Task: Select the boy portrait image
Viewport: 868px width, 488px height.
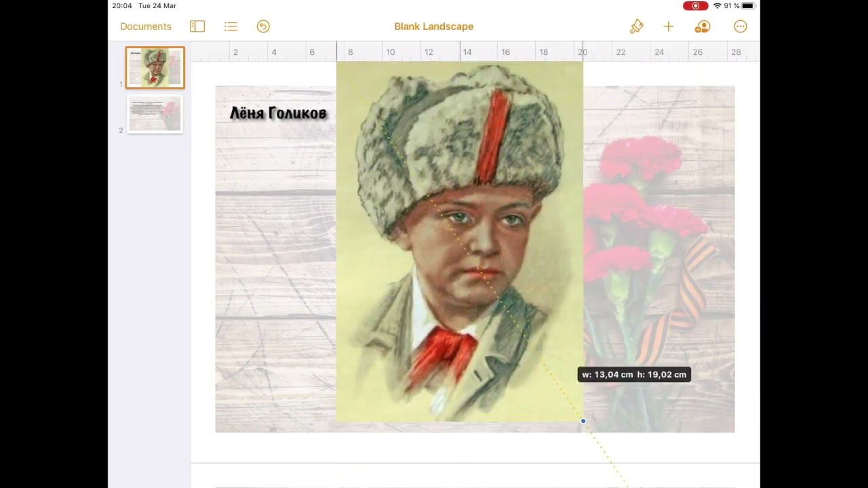Action: point(460,241)
